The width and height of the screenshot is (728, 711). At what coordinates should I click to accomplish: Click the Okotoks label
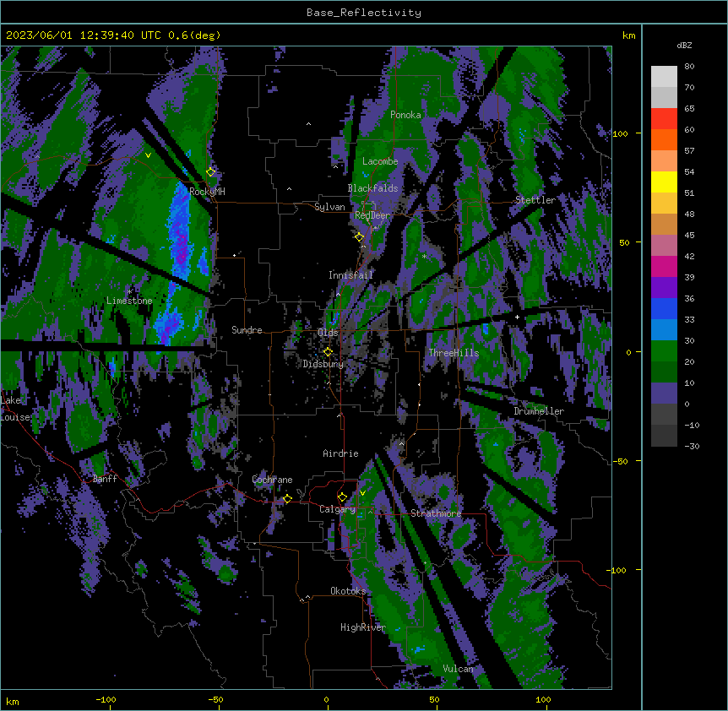348,591
